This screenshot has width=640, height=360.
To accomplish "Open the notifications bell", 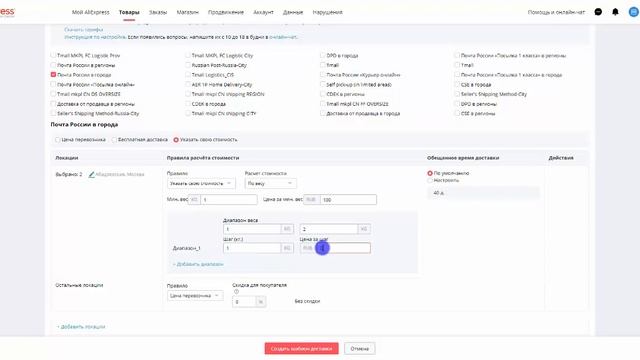I will 615,12.
